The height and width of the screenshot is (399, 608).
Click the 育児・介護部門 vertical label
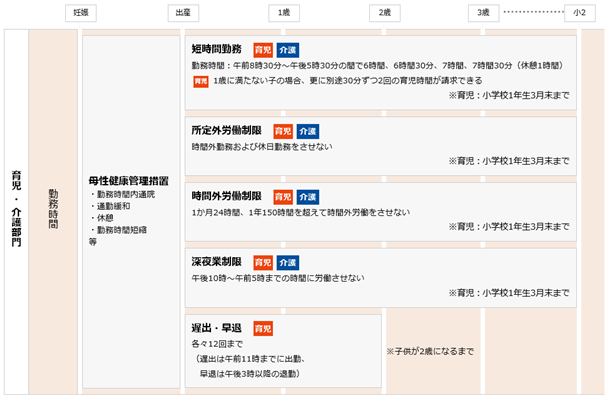tap(16, 208)
